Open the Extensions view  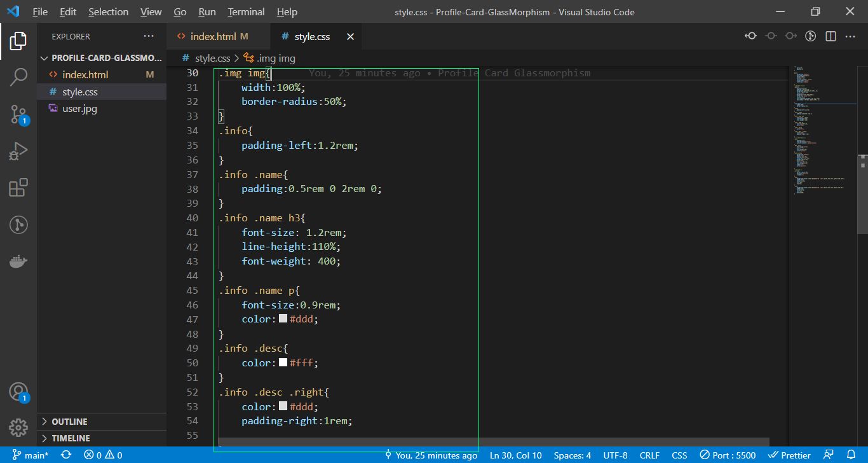18,188
